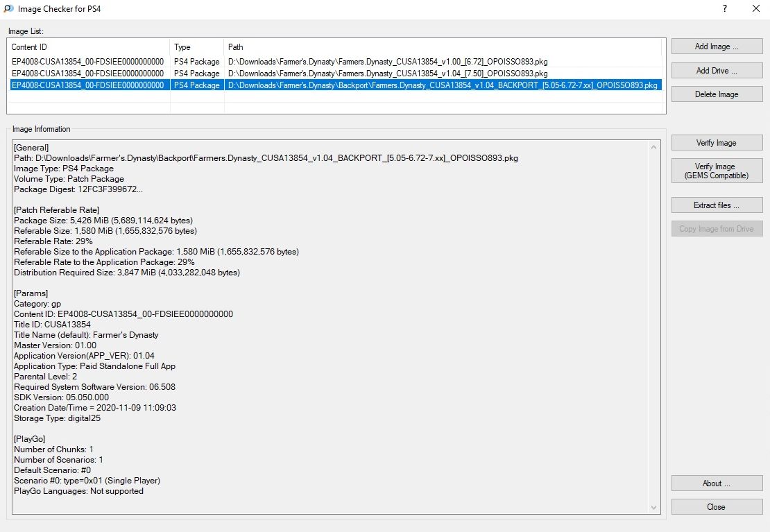Viewport: 770px width, 532px height.
Task: Click the Type column header
Action: (197, 47)
